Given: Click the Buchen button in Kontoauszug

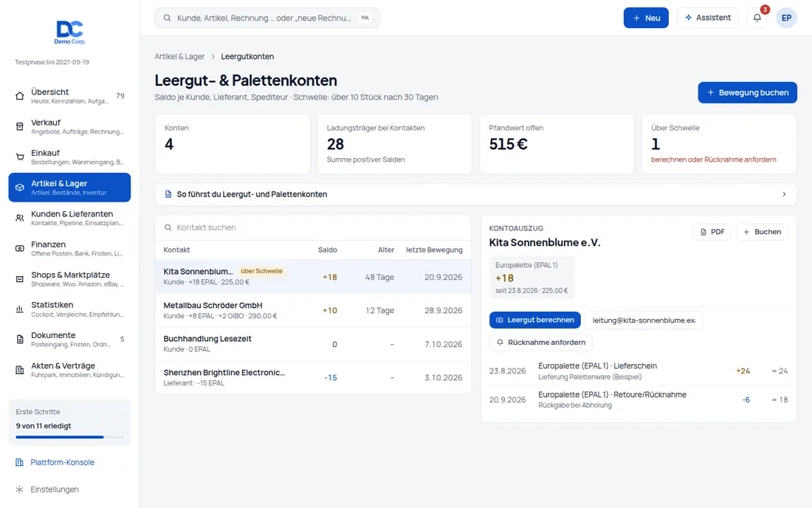Looking at the screenshot, I should (x=763, y=232).
